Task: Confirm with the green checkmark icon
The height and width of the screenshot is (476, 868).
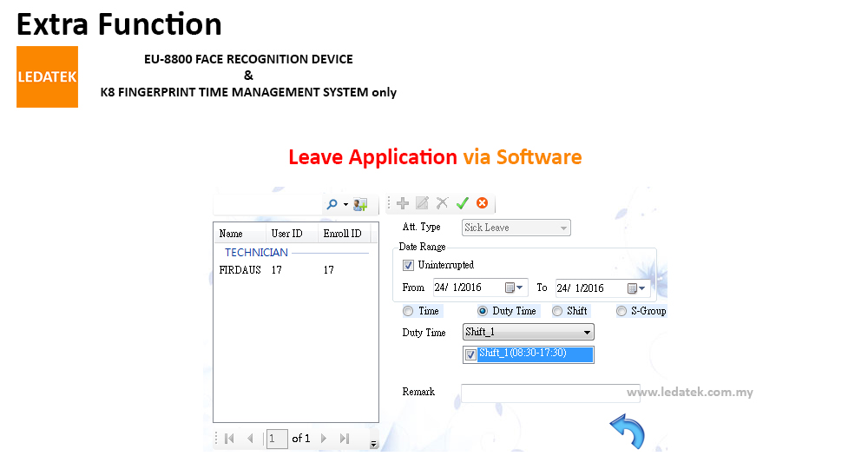Action: (x=463, y=203)
